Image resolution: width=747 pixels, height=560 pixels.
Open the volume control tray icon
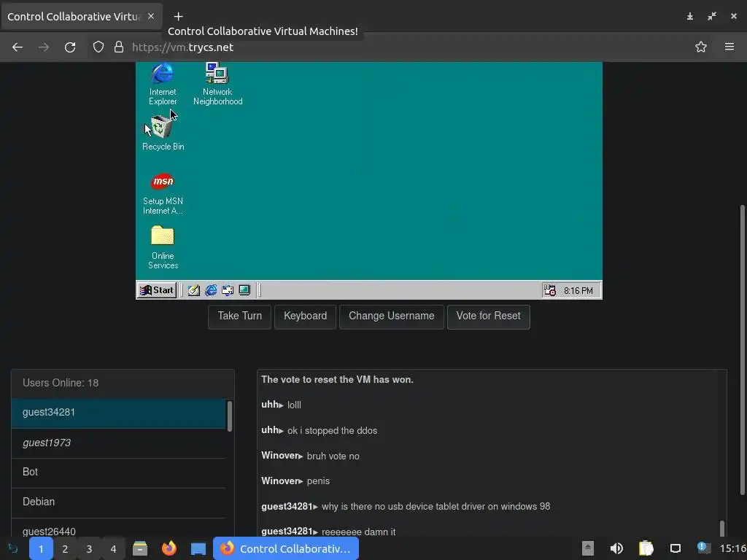click(616, 548)
